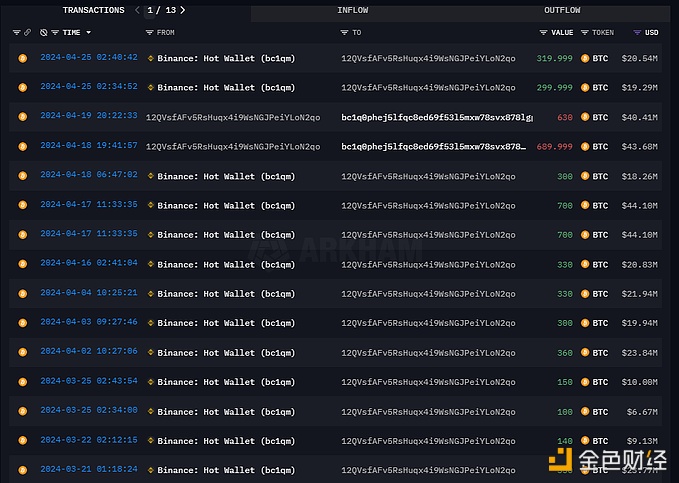Screen dimensions: 679x483
Task: Click the VALUE column header
Action: [x=562, y=32]
